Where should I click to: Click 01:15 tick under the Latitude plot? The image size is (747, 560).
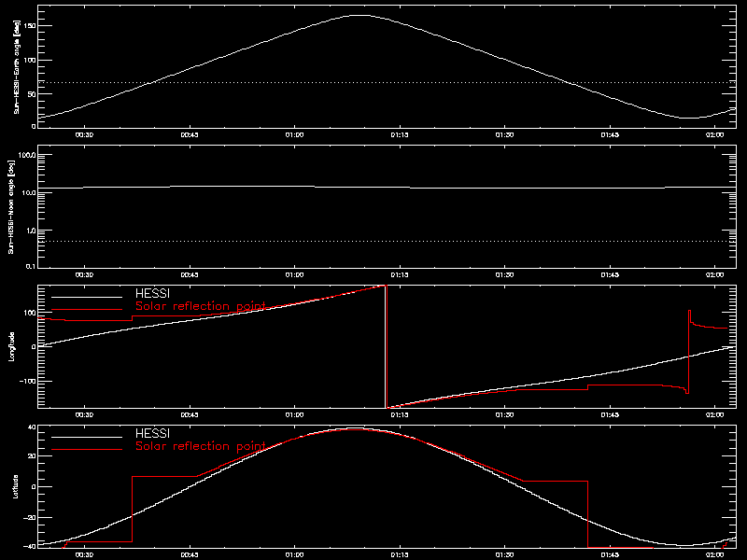(x=400, y=554)
